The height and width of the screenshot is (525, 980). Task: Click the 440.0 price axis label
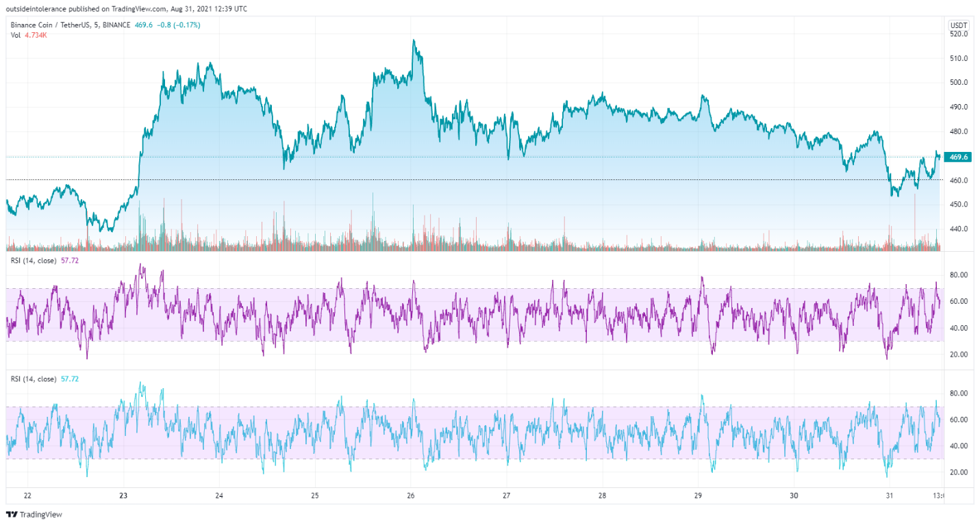coord(958,229)
